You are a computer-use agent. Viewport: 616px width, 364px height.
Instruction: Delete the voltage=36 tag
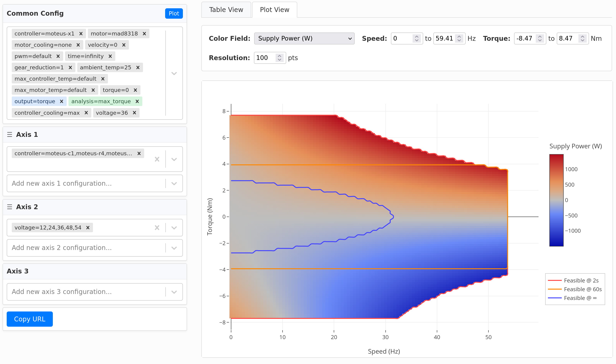click(134, 113)
